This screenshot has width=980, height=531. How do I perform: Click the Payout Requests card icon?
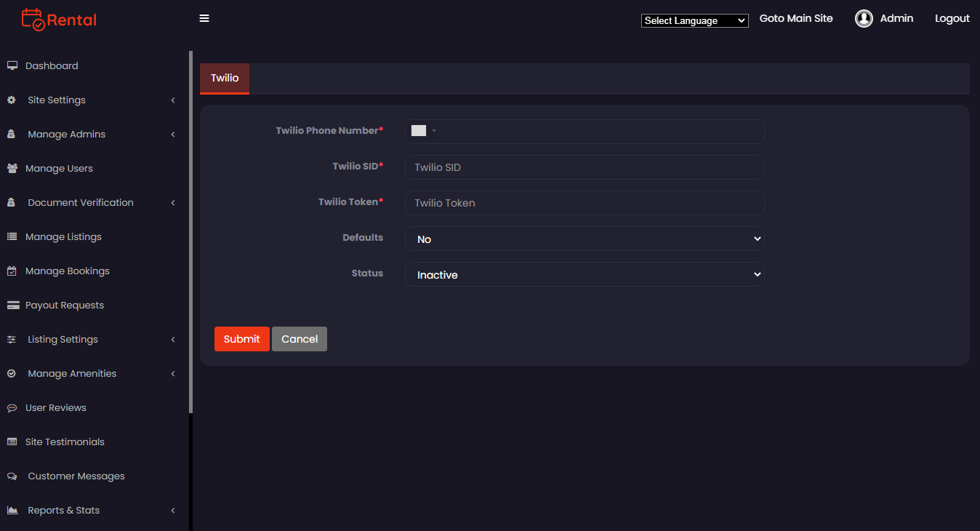pyautogui.click(x=12, y=305)
